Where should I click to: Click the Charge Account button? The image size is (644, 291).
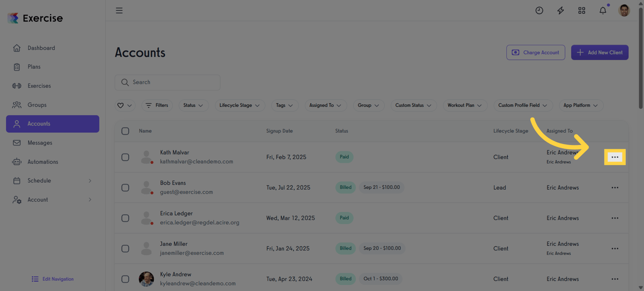[536, 52]
